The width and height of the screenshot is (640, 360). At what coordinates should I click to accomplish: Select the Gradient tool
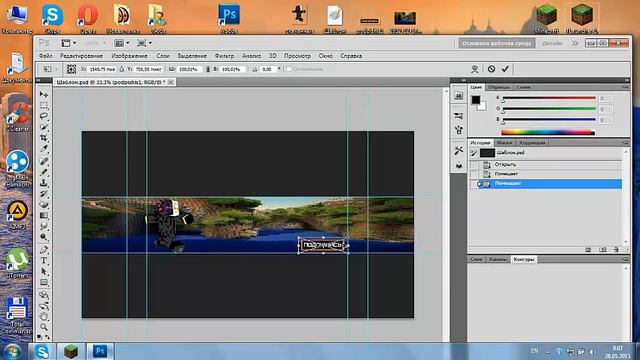click(44, 216)
